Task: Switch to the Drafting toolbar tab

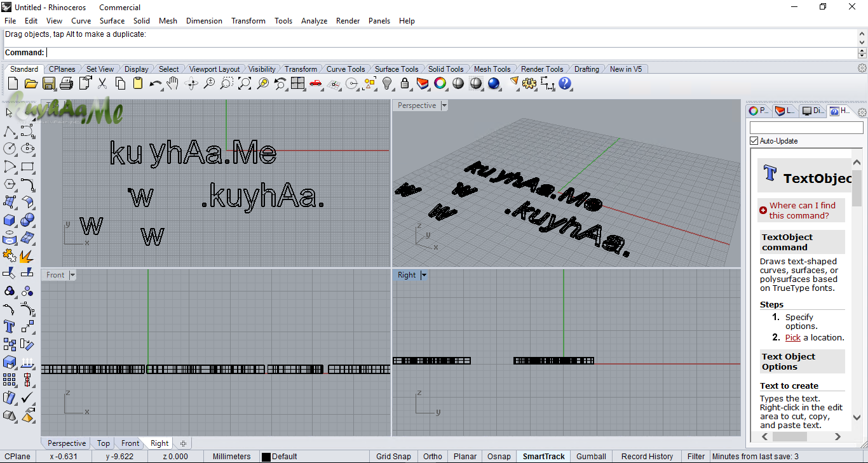Action: click(587, 69)
